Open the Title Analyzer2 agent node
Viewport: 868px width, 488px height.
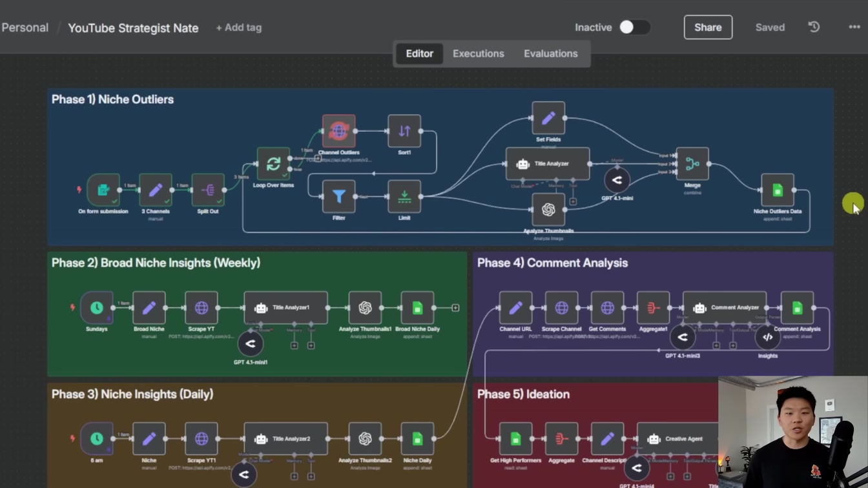coord(286,439)
